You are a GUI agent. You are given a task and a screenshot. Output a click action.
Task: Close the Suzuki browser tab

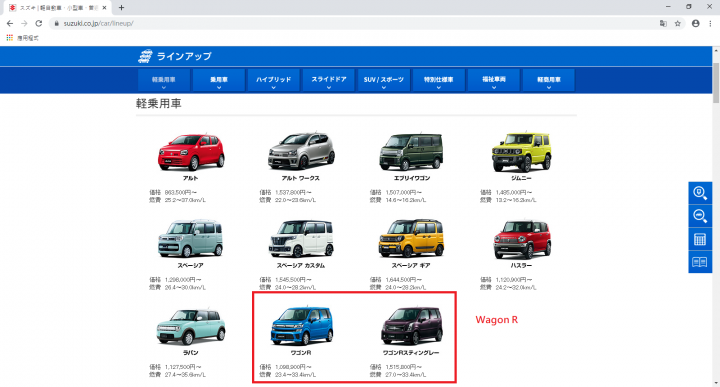pyautogui.click(x=104, y=8)
